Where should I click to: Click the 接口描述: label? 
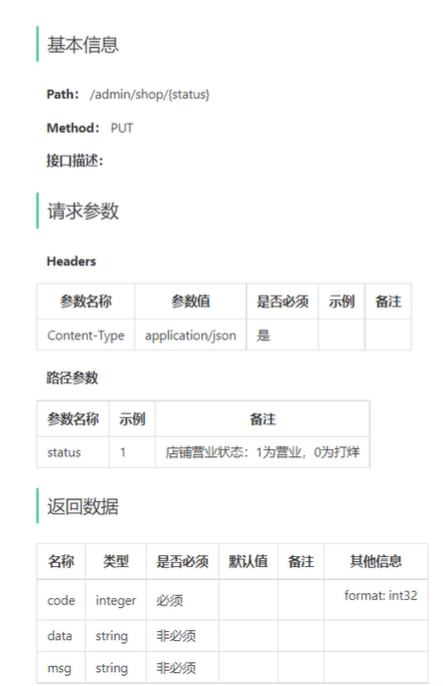(75, 161)
